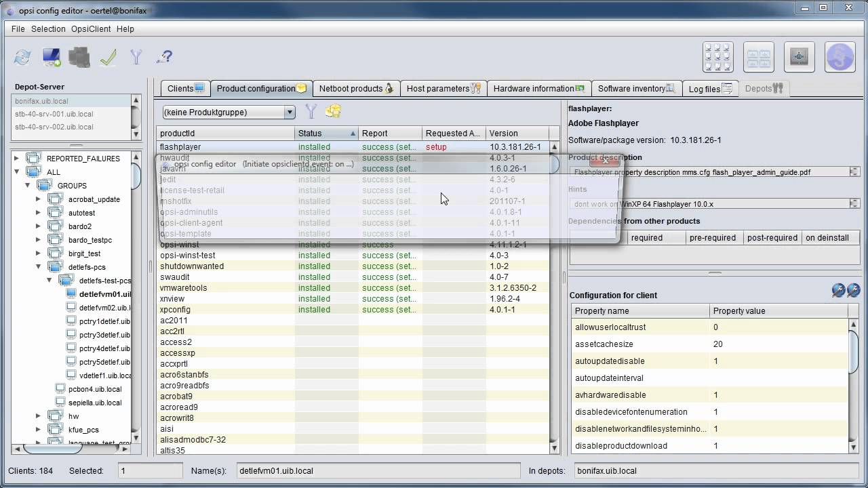The height and width of the screenshot is (488, 868).
Task: Switch to the Software inventory tab
Action: click(636, 88)
